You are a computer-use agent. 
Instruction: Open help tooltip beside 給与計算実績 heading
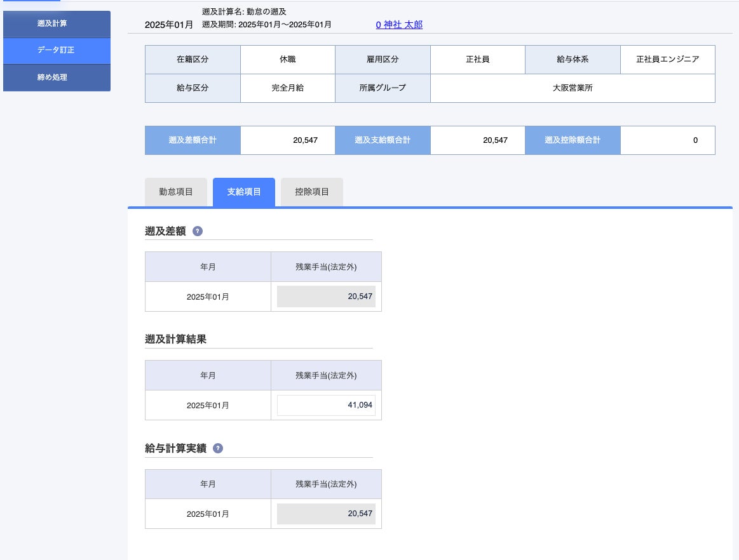point(218,448)
